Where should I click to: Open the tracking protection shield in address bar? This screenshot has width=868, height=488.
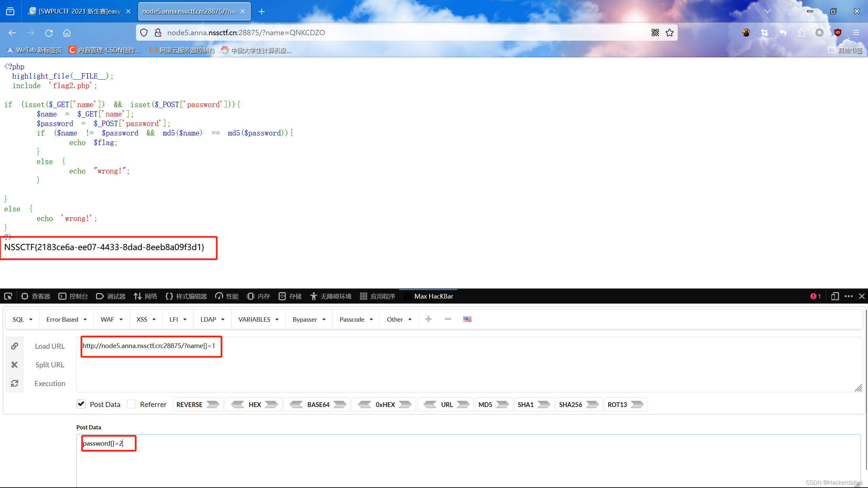[x=143, y=33]
